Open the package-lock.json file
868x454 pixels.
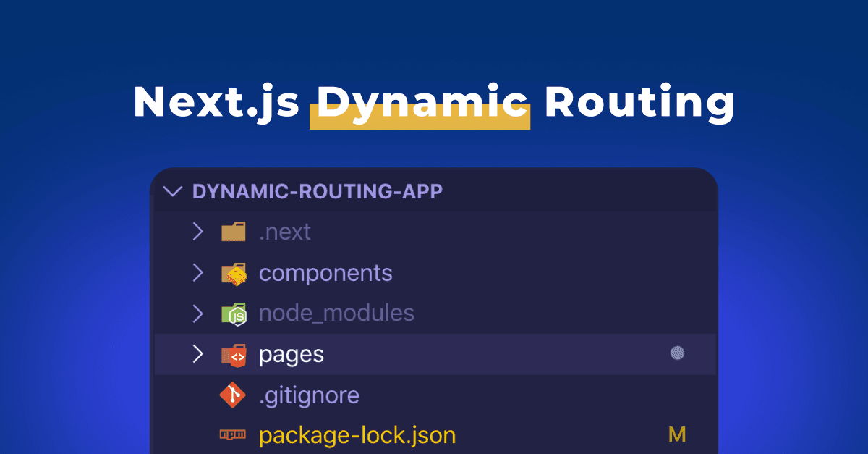tap(357, 435)
